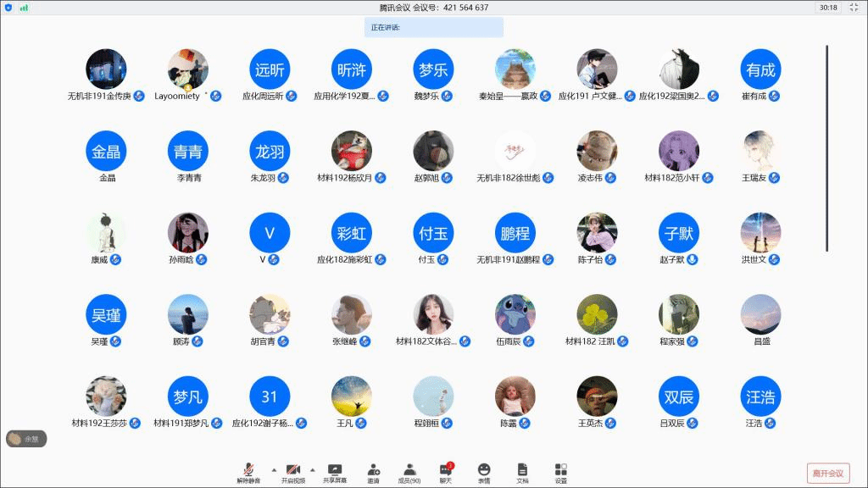The width and height of the screenshot is (868, 488).
Task: Click the leave meeting (离开会议) button
Action: click(x=827, y=473)
